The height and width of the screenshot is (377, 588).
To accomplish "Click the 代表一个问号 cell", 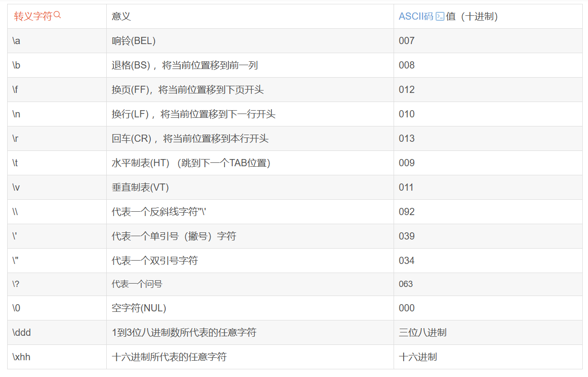I will click(x=250, y=284).
